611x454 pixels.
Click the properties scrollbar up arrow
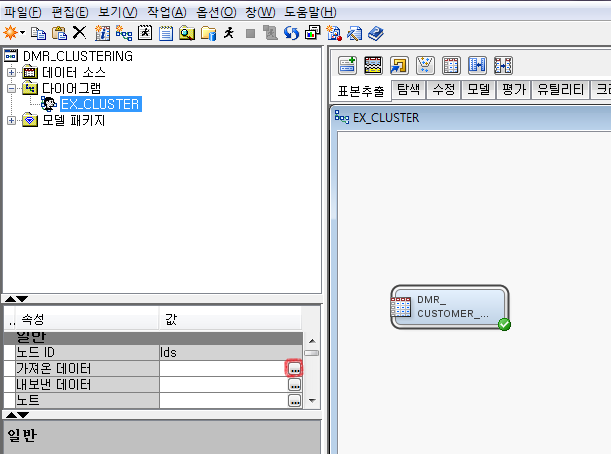312,341
